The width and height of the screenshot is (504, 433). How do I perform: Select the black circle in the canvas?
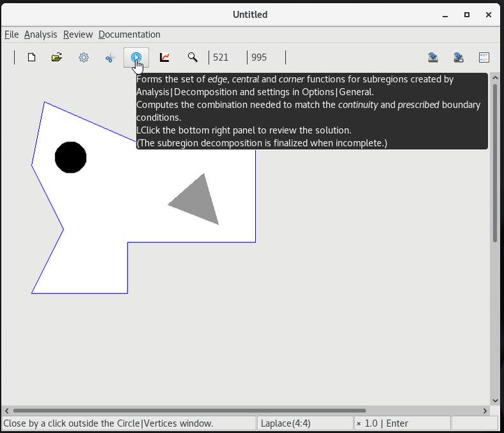tap(70, 157)
